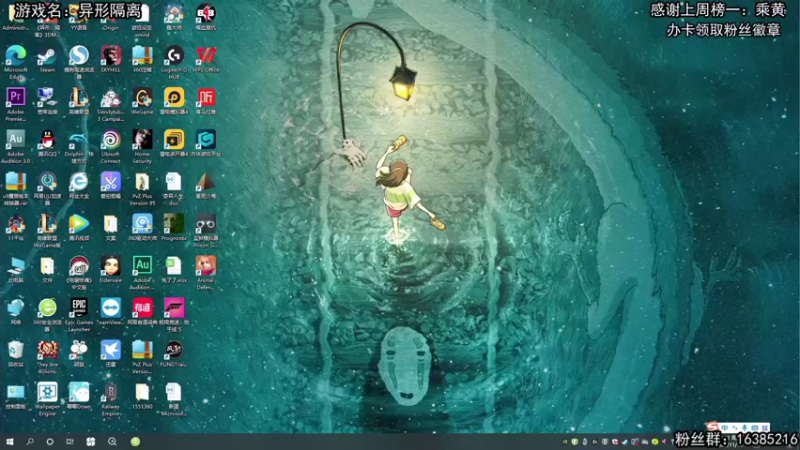Launch the Railway Empire game icon
Viewport: 800px width, 450px height.
pyautogui.click(x=111, y=392)
